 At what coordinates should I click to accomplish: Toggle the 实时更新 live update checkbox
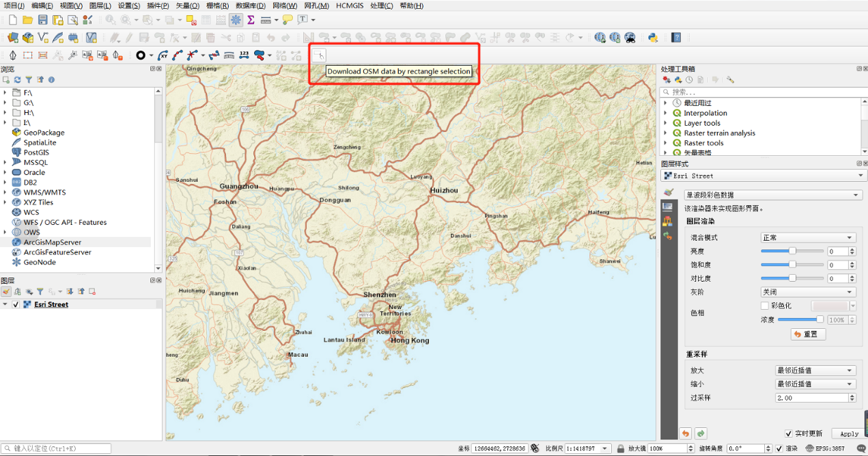(x=789, y=433)
